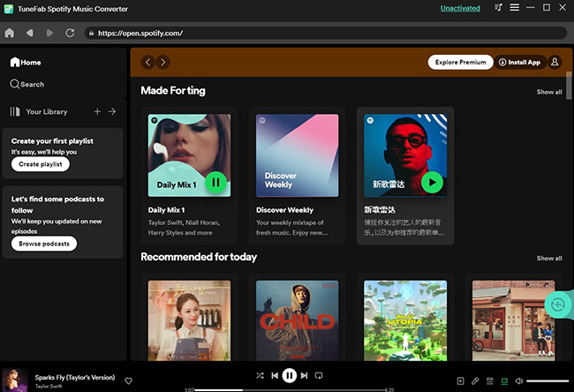Play 新歌雷达 with the green play button
Image resolution: width=574 pixels, height=392 pixels.
[x=432, y=182]
